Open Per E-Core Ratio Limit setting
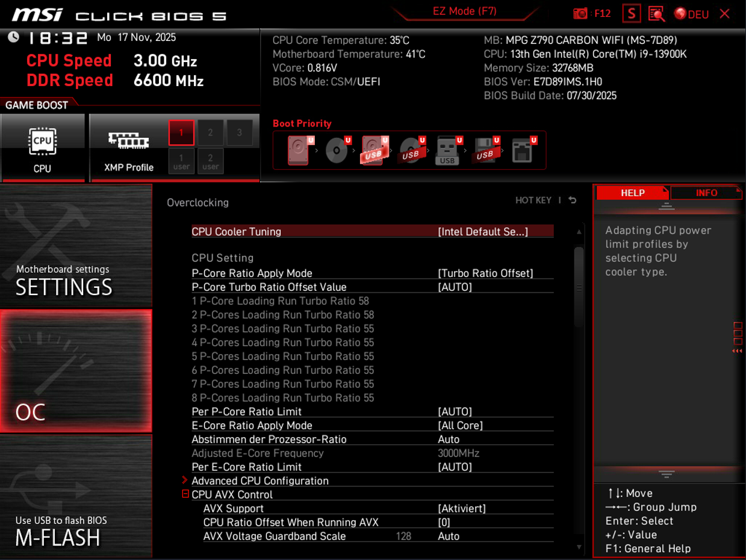 tap(455, 467)
